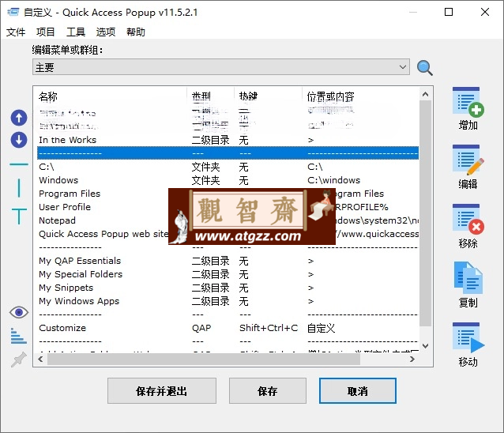Select the Notepad row
Screen dimensions: 504x433
[228, 220]
